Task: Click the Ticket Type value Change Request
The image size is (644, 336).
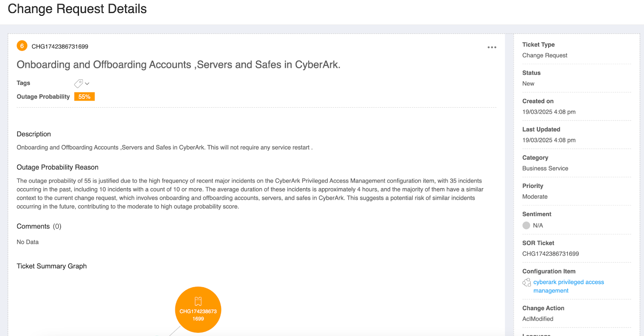Action: [545, 56]
